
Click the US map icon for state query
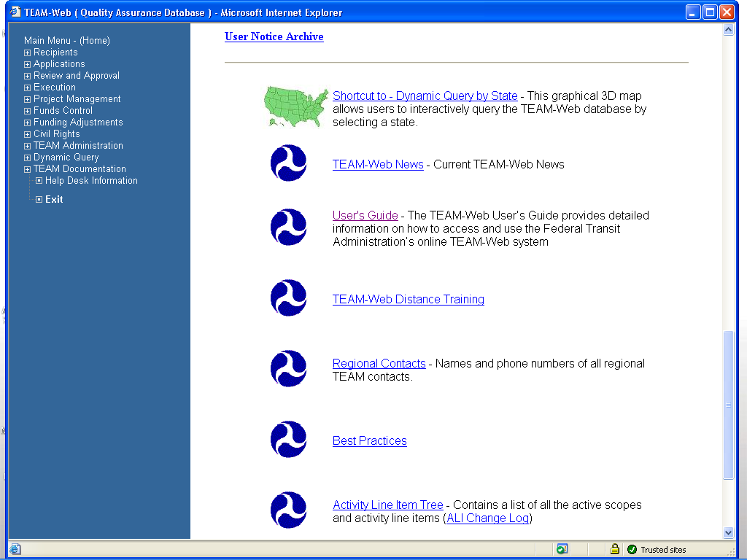(x=296, y=106)
